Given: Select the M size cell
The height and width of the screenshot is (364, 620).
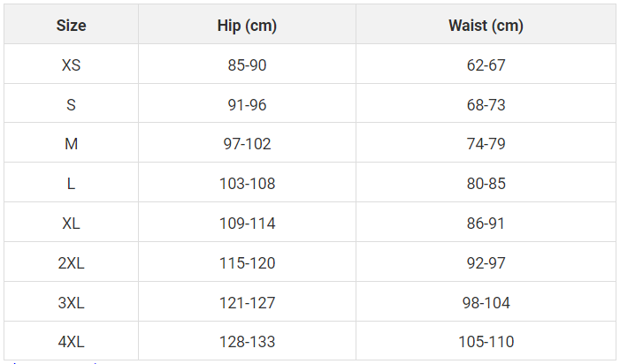Looking at the screenshot, I should tap(71, 142).
